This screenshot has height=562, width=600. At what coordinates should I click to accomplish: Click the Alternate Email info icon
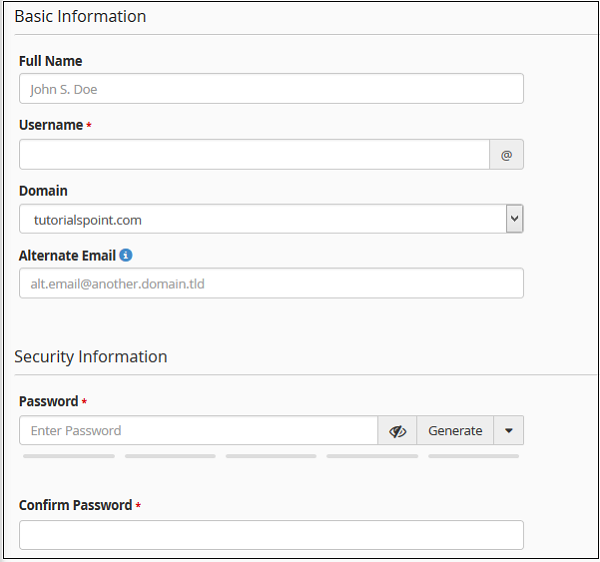tap(126, 256)
